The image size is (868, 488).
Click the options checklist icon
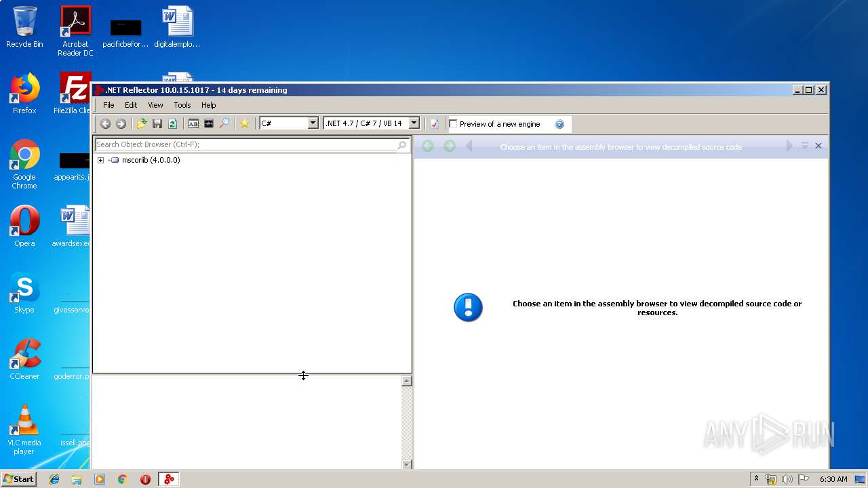click(x=435, y=123)
